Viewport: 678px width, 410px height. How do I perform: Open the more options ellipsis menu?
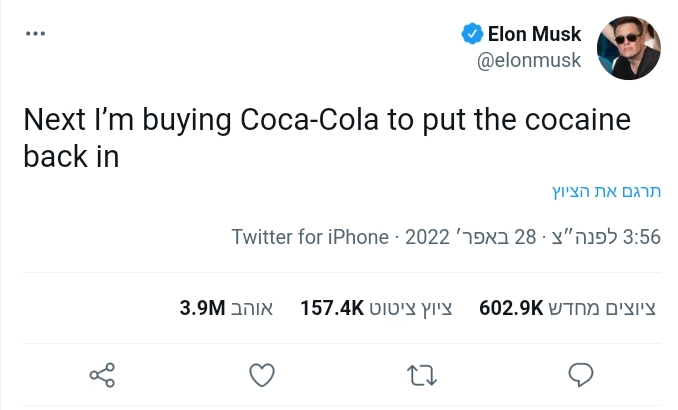point(36,33)
